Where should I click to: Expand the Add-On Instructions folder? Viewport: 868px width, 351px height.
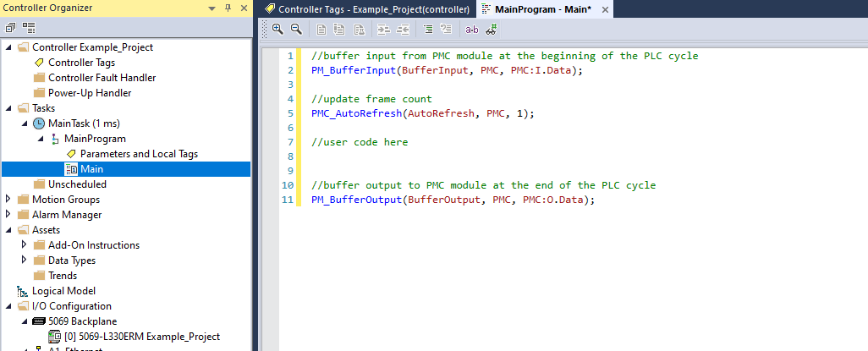(x=25, y=245)
